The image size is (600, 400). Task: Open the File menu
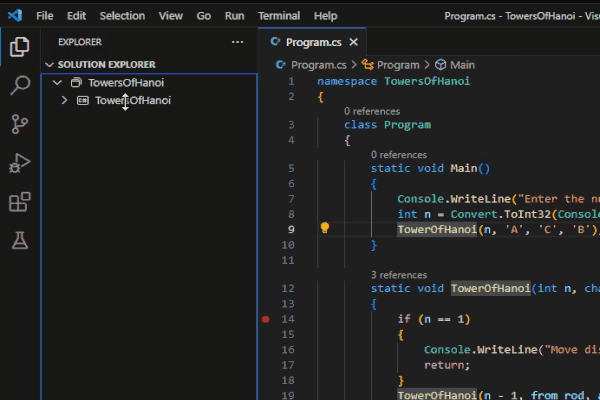pyautogui.click(x=45, y=16)
